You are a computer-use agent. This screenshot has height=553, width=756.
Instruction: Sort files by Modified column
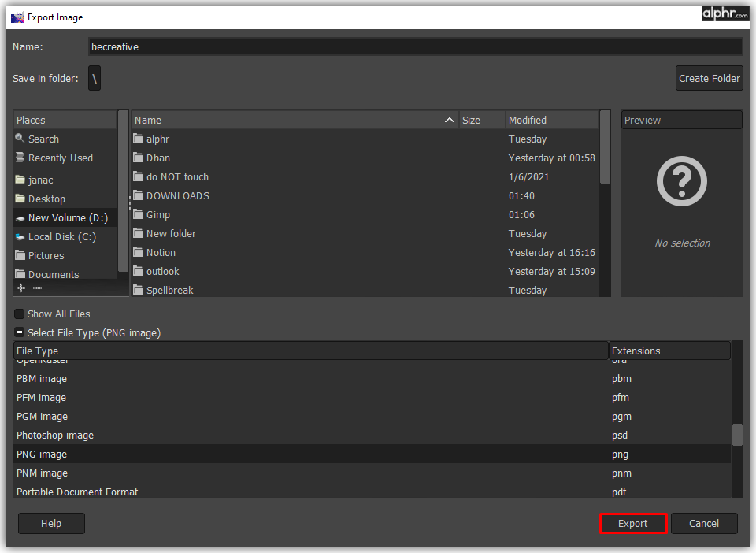pos(552,120)
